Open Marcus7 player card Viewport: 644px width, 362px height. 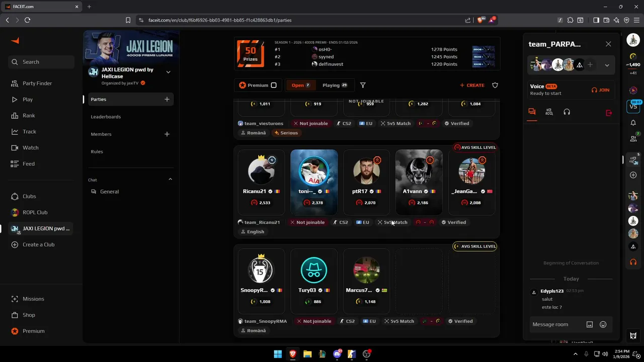pos(366,281)
